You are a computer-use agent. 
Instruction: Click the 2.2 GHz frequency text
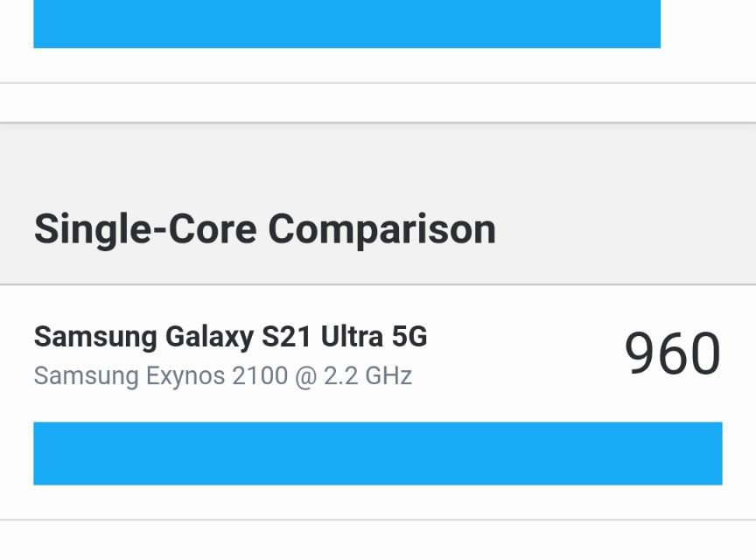click(367, 376)
